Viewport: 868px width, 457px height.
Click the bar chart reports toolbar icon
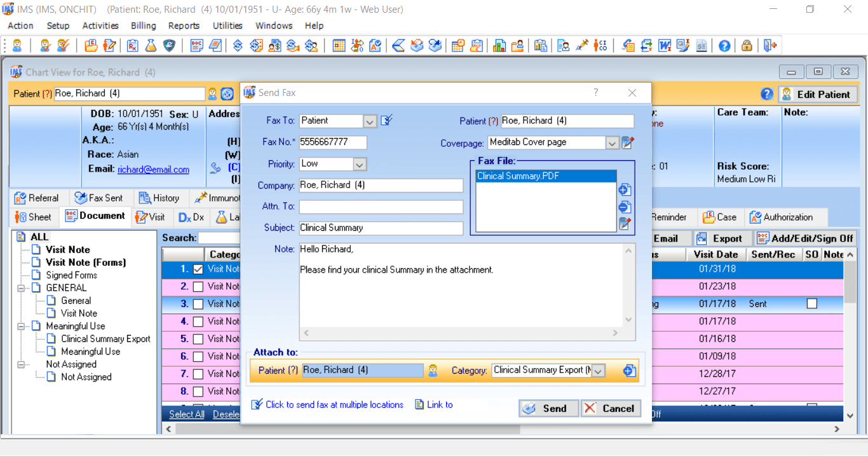click(499, 46)
